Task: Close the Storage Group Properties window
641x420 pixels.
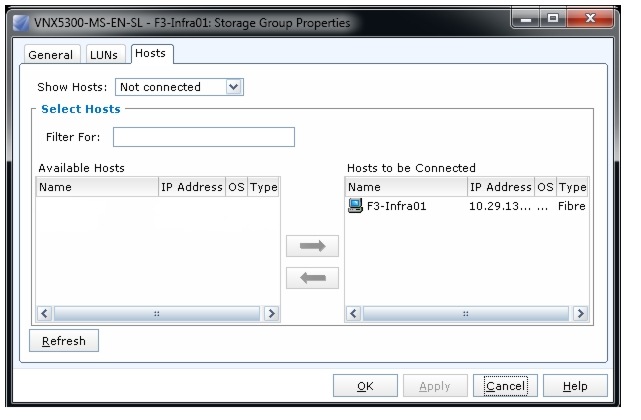Action: pyautogui.click(x=590, y=19)
